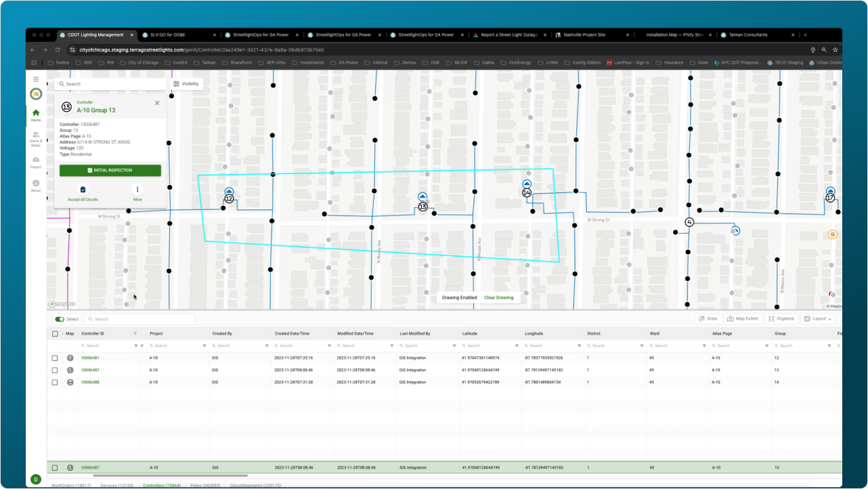
Task: Close the A-10 Group 13 controller panel
Action: tap(157, 103)
